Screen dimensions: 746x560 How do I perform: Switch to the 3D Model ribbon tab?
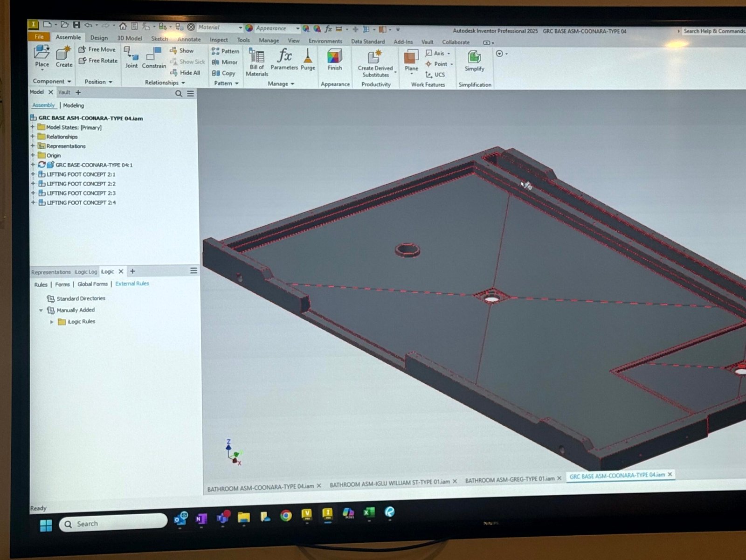(x=129, y=38)
